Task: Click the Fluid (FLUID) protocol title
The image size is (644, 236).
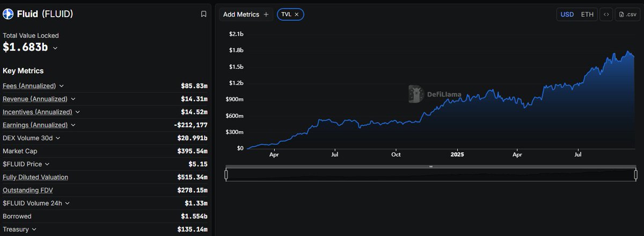Action: click(x=45, y=14)
